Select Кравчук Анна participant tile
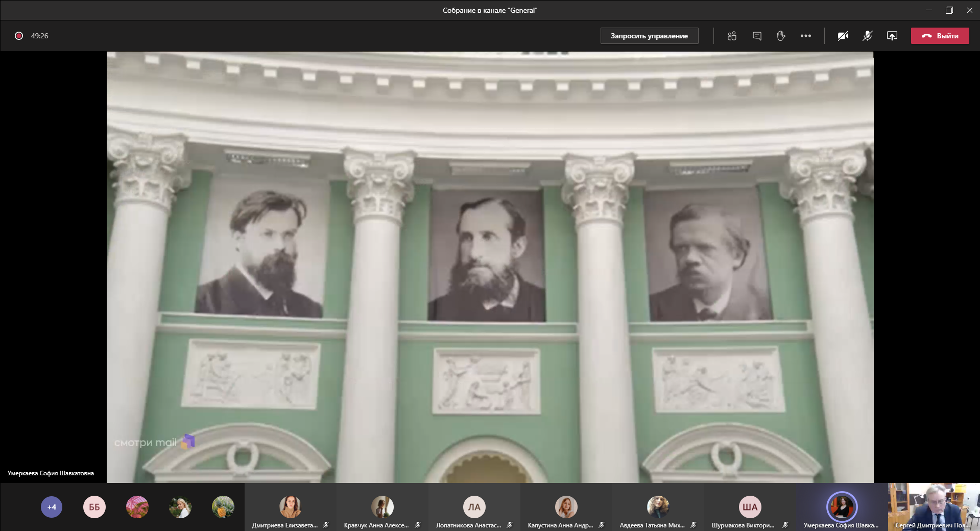 382,507
